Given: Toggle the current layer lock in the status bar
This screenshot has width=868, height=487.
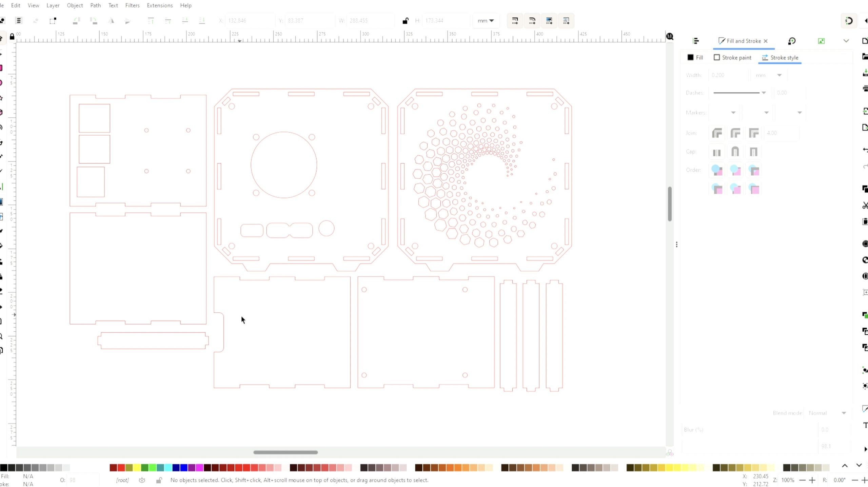Looking at the screenshot, I should 159,480.
